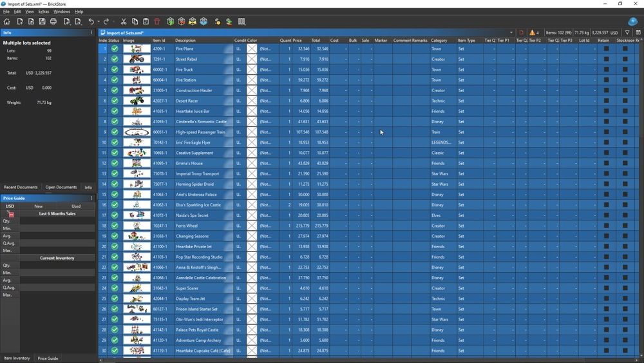Click the blue Part Out brick icon

click(x=204, y=21)
